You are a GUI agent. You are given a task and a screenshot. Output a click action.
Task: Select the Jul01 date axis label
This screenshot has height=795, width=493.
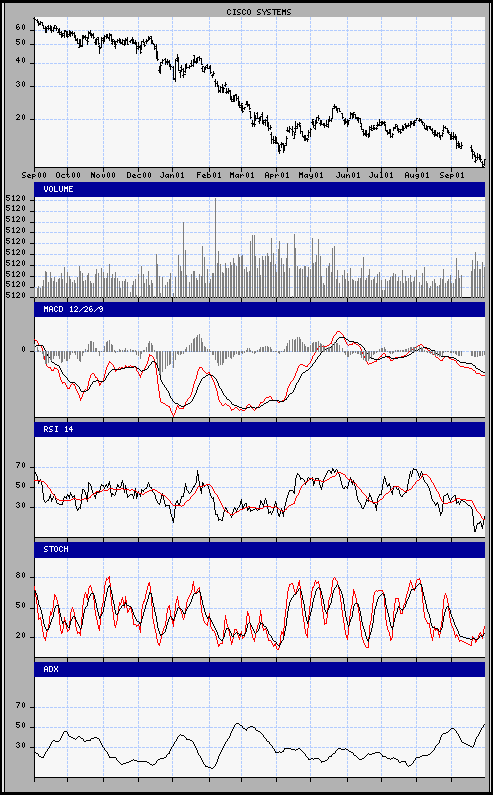click(x=381, y=175)
